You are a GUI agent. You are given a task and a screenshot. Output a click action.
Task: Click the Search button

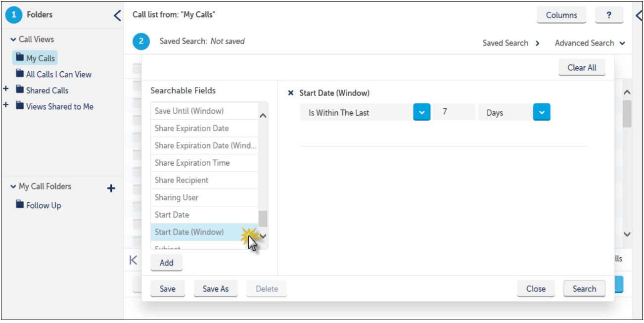point(584,289)
